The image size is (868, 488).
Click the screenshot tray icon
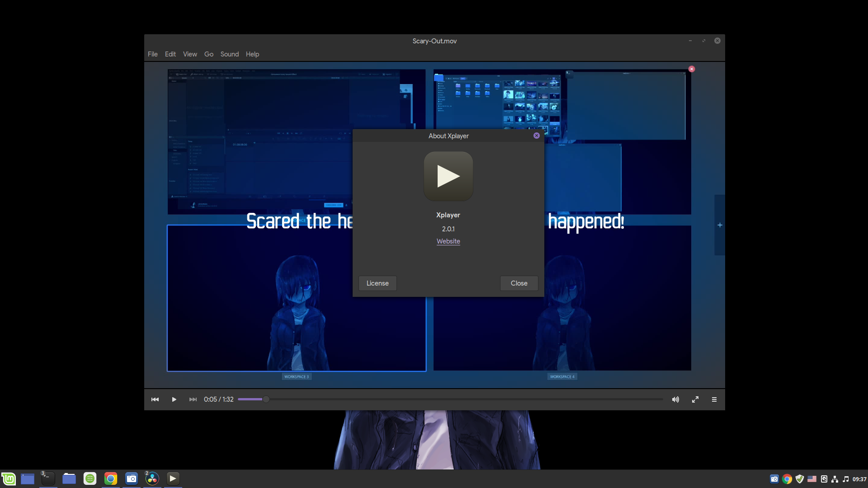point(774,479)
